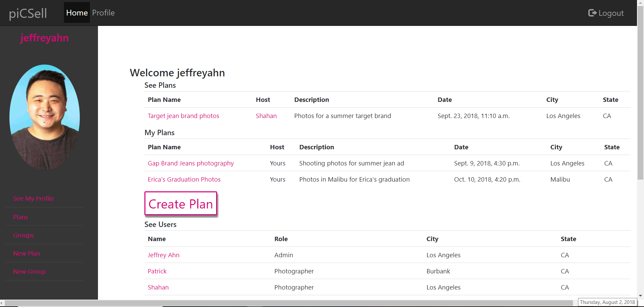Click 'Thursday, August 2, 2018' date tooltip
The height and width of the screenshot is (307, 644).
click(x=607, y=302)
